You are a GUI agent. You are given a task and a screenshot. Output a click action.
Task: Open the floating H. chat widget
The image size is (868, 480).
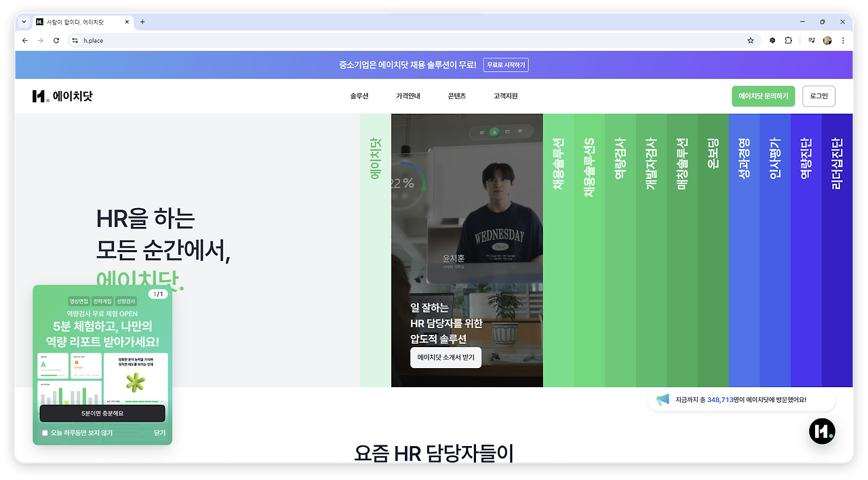pyautogui.click(x=821, y=431)
